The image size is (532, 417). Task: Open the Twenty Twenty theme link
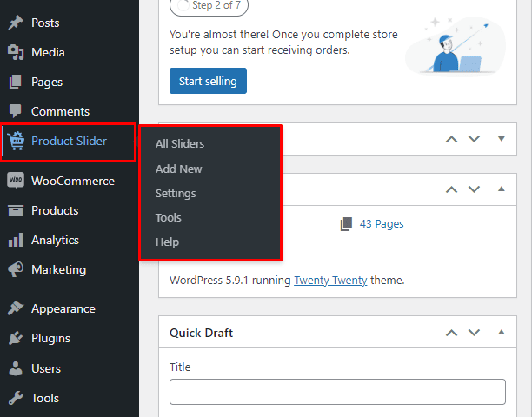point(330,281)
